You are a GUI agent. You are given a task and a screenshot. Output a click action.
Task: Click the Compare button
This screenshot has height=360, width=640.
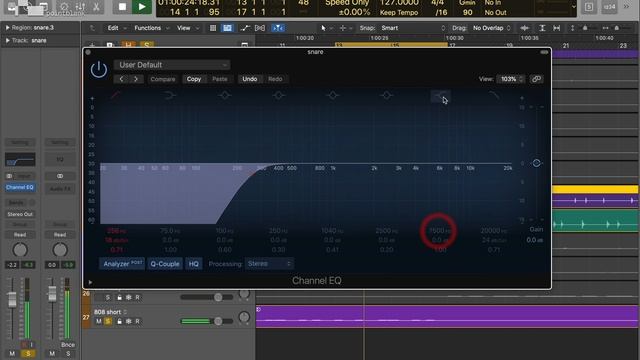[x=162, y=79]
